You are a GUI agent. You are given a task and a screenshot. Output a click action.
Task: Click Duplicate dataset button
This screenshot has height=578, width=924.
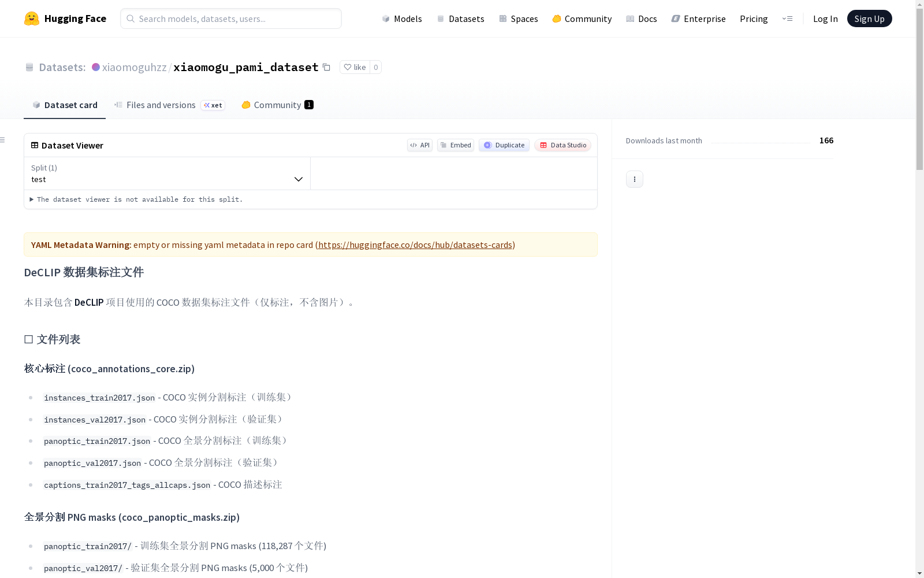(x=504, y=145)
